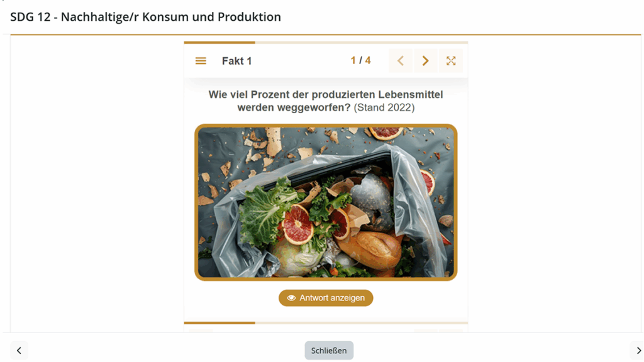The width and height of the screenshot is (644, 362).
Task: Enter fullscreen mode with the expand icon
Action: pos(451,61)
